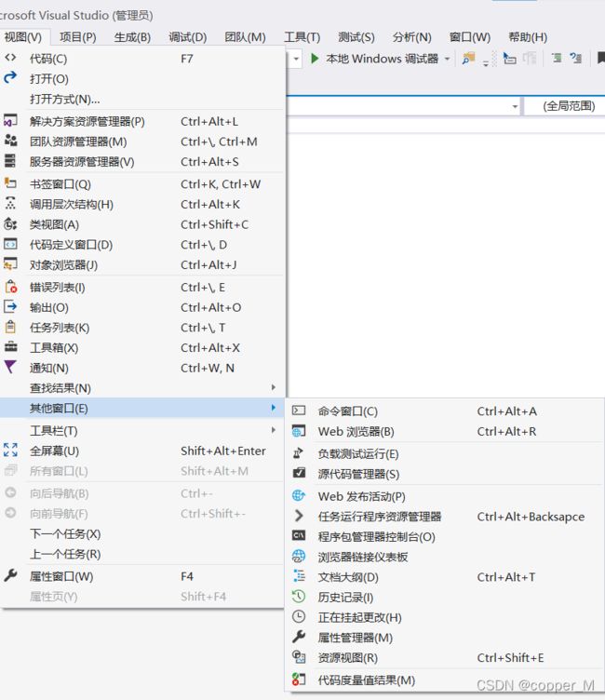Click the 任务列表 clipboard icon
605x700 pixels.
(10, 328)
